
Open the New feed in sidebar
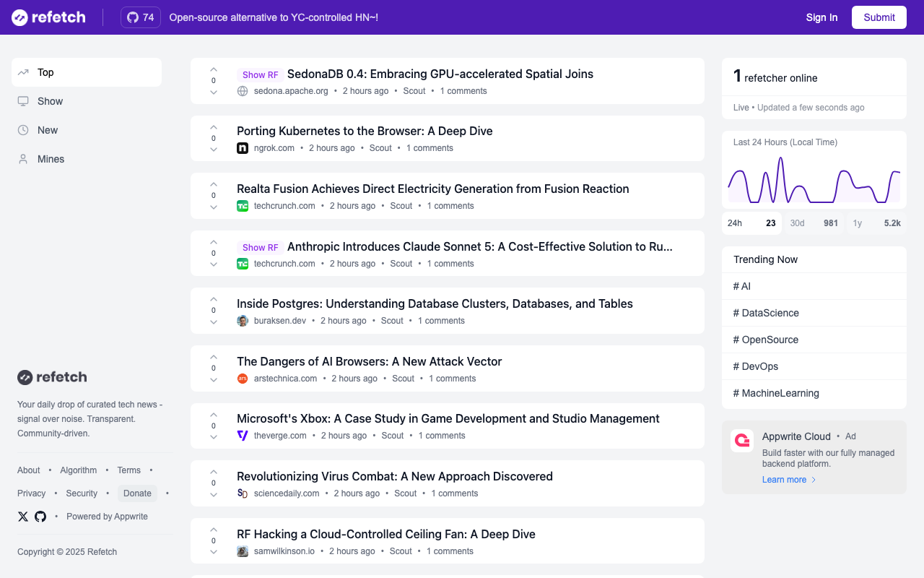87,130
